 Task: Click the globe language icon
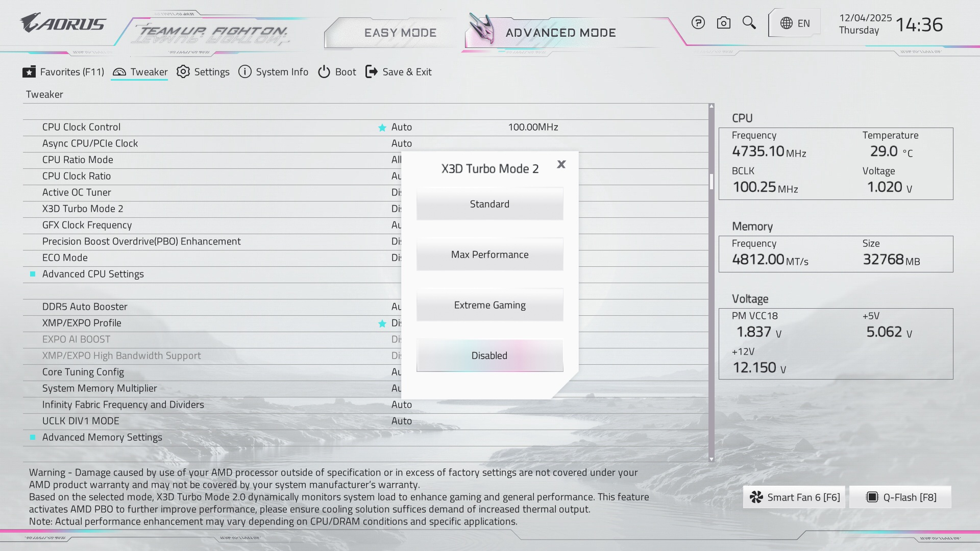point(787,23)
